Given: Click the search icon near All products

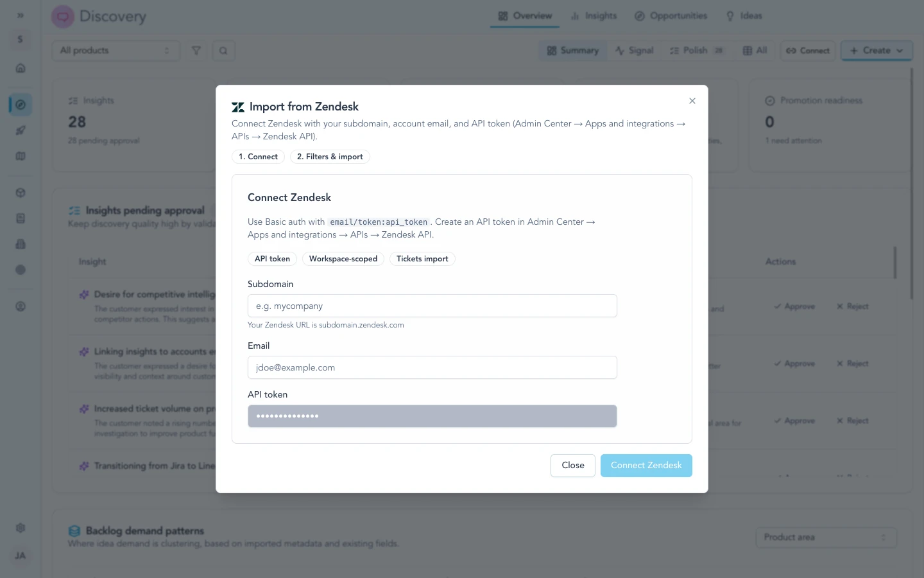Looking at the screenshot, I should (223, 50).
